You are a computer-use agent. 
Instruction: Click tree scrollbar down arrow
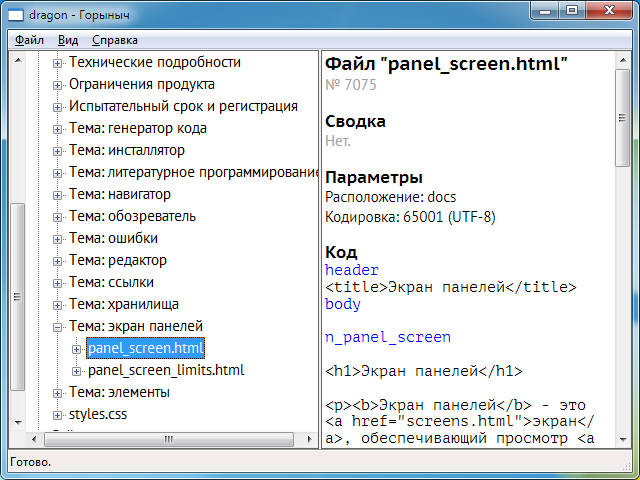[x=18, y=423]
